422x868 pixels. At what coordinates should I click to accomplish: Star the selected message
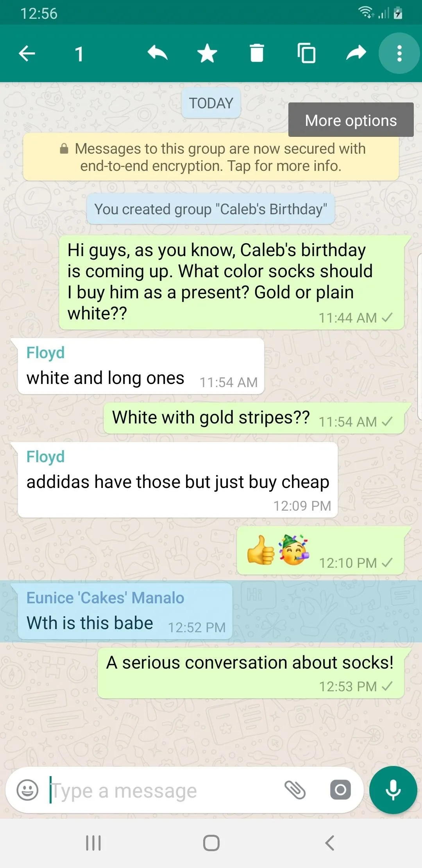pos(207,54)
